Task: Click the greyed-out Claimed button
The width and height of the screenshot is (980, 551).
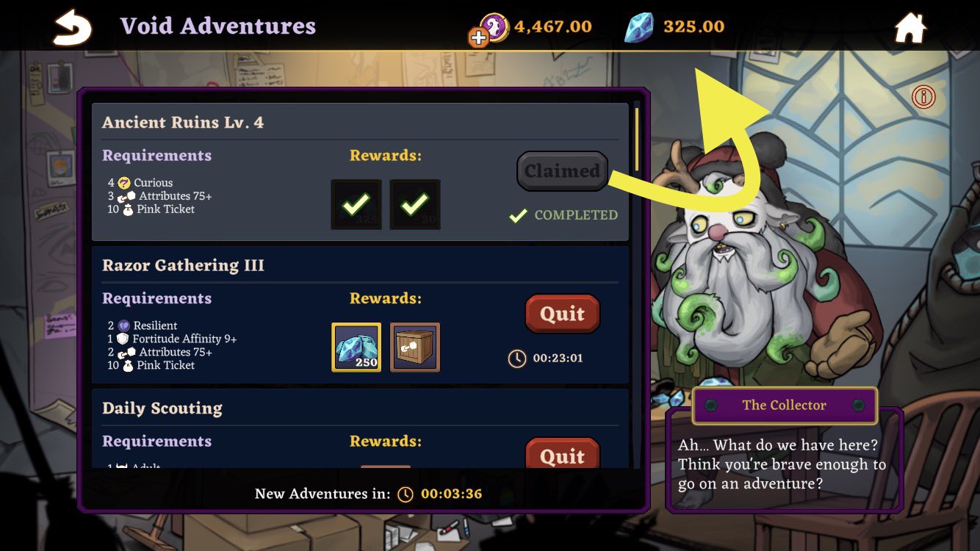Action: [563, 170]
